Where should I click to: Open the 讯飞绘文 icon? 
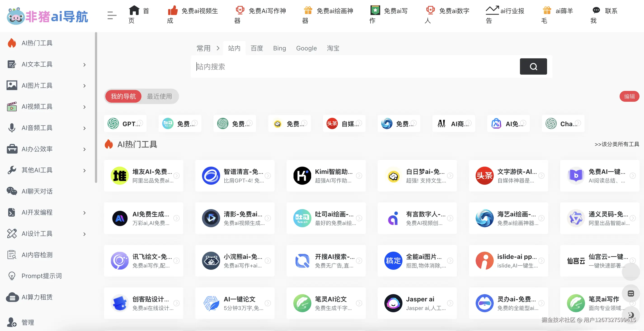pos(120,261)
